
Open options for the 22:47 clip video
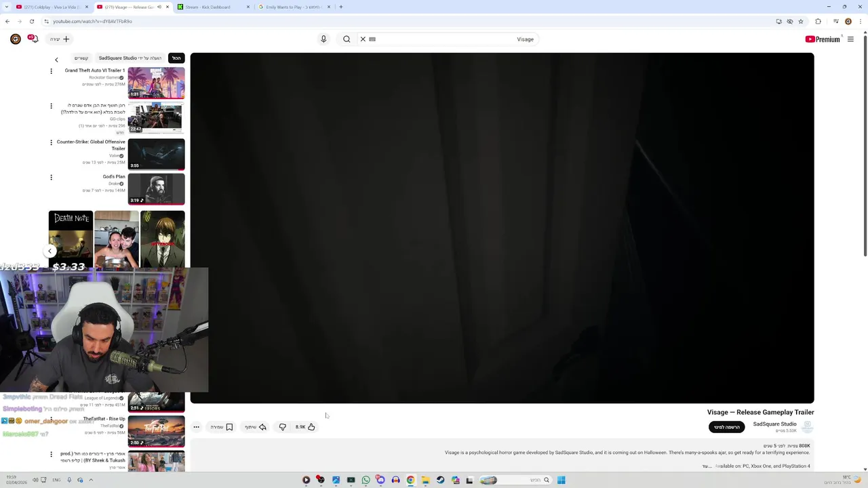(51, 106)
